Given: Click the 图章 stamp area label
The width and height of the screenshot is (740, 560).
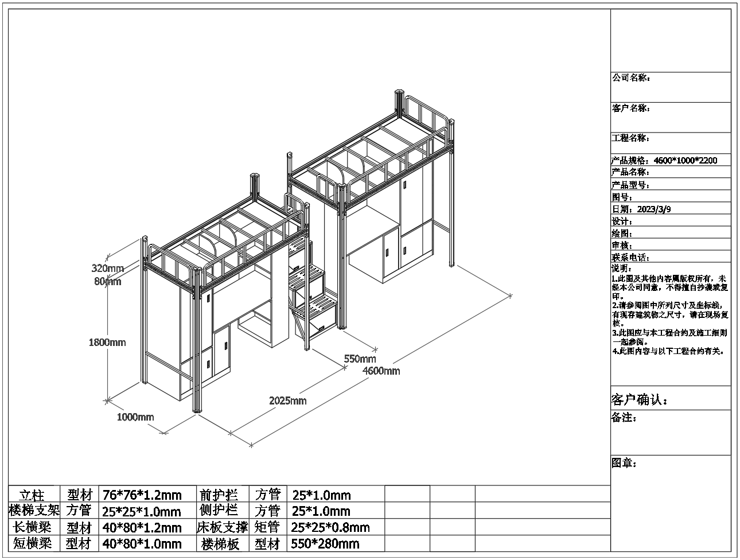Looking at the screenshot, I should coord(624,463).
